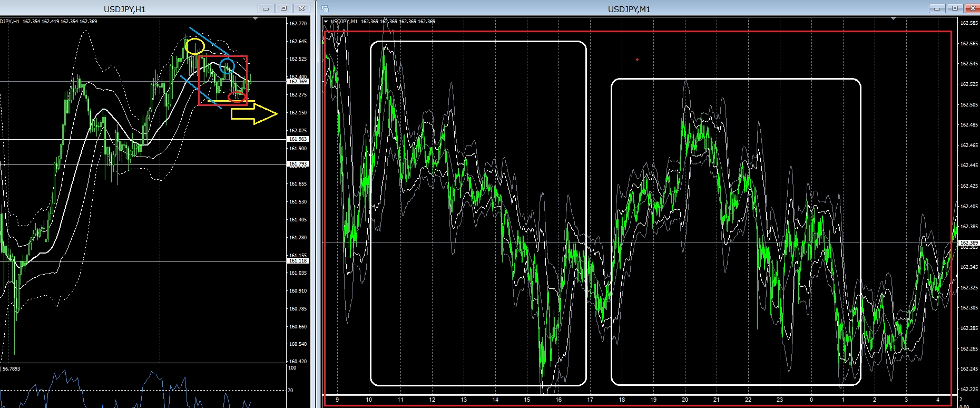Maximize the USDJPY,H1 chart window
This screenshot has height=408, width=980.
coord(283,8)
